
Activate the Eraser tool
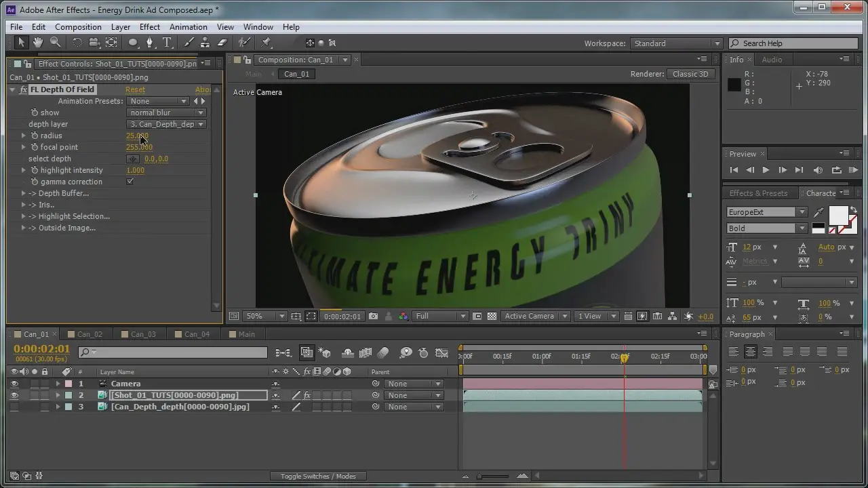click(x=222, y=43)
